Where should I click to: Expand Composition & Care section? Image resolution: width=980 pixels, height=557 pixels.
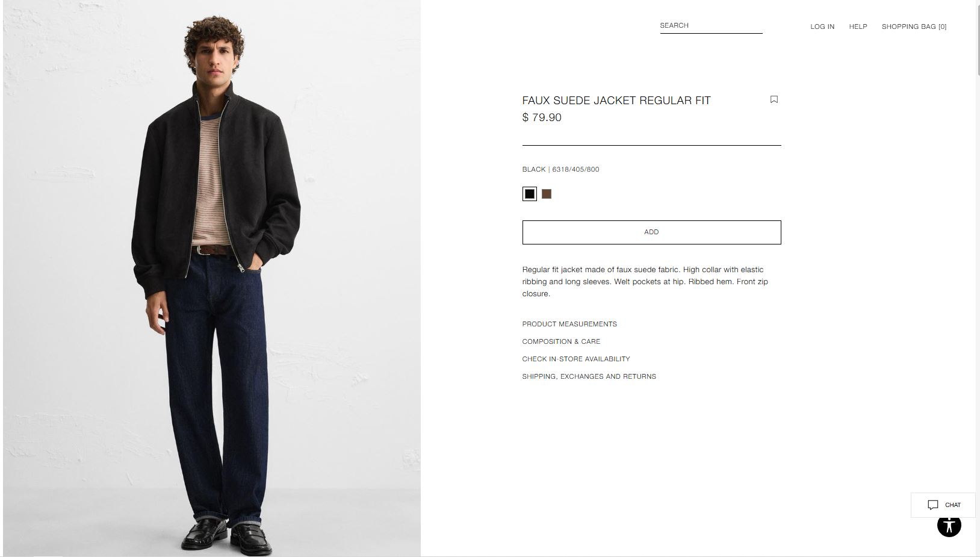click(561, 341)
